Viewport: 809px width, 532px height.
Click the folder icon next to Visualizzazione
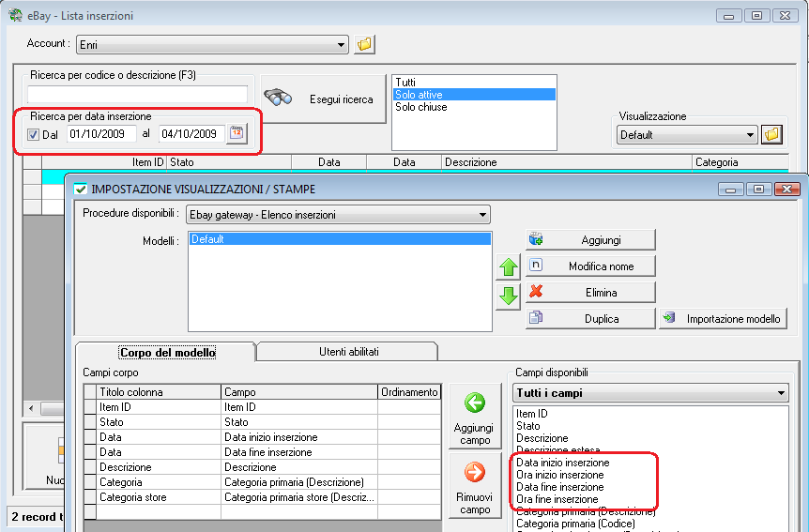click(771, 135)
